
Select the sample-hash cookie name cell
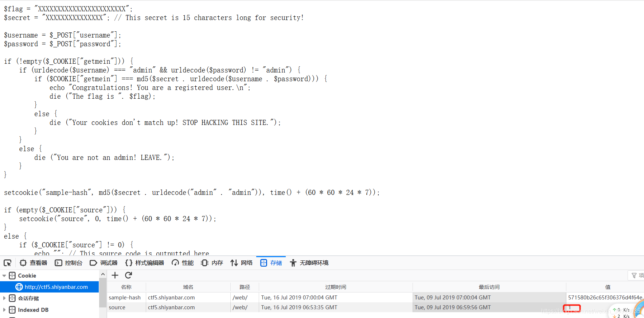(x=125, y=298)
